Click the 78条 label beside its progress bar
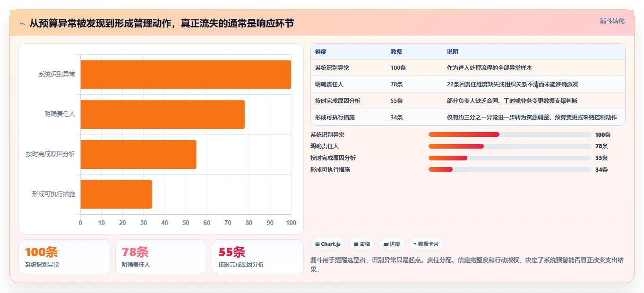 pyautogui.click(x=601, y=146)
